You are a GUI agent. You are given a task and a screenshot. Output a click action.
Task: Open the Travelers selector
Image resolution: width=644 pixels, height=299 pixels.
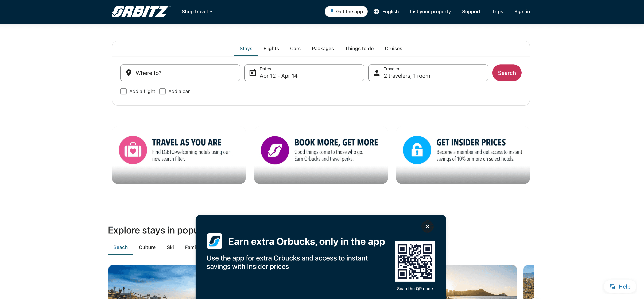point(428,73)
